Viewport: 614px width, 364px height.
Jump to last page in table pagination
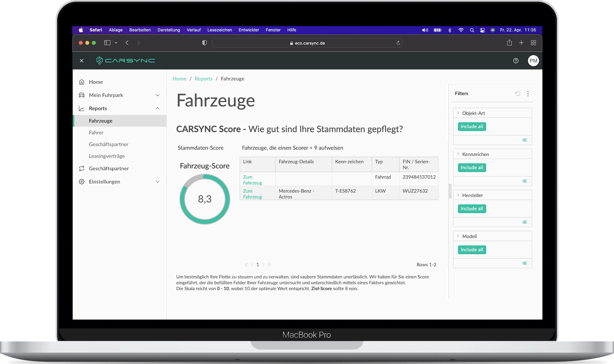[269, 265]
